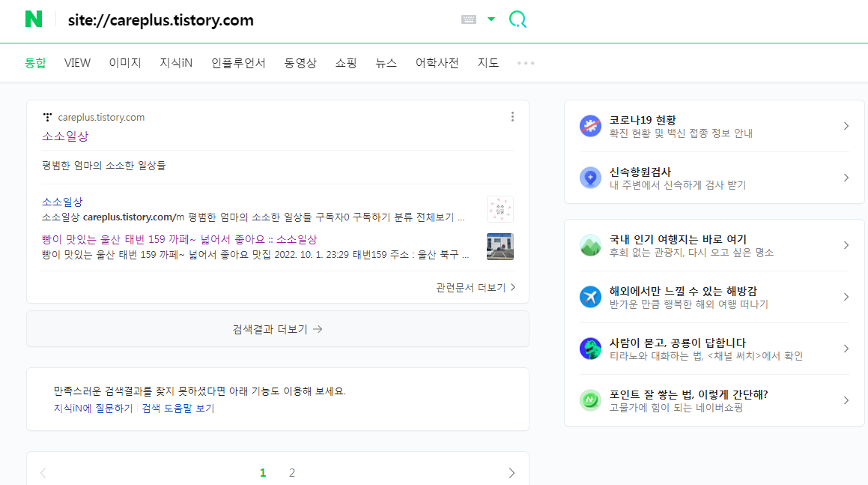
Task: Click the mountain icon for 국내 인기 여행지
Action: (x=590, y=245)
